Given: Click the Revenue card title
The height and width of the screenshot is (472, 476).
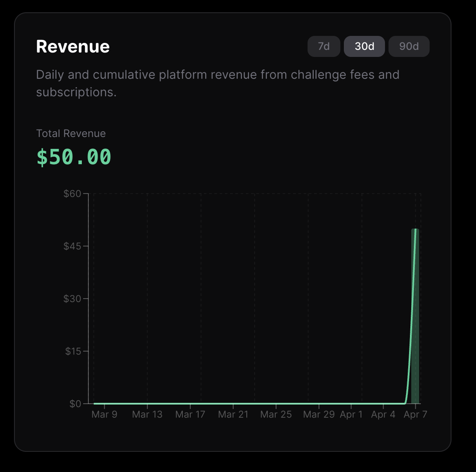Looking at the screenshot, I should click(x=73, y=46).
